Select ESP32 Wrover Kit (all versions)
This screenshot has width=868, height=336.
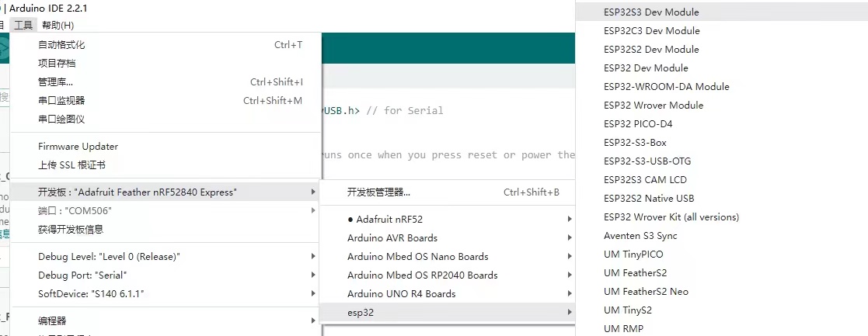point(722,217)
